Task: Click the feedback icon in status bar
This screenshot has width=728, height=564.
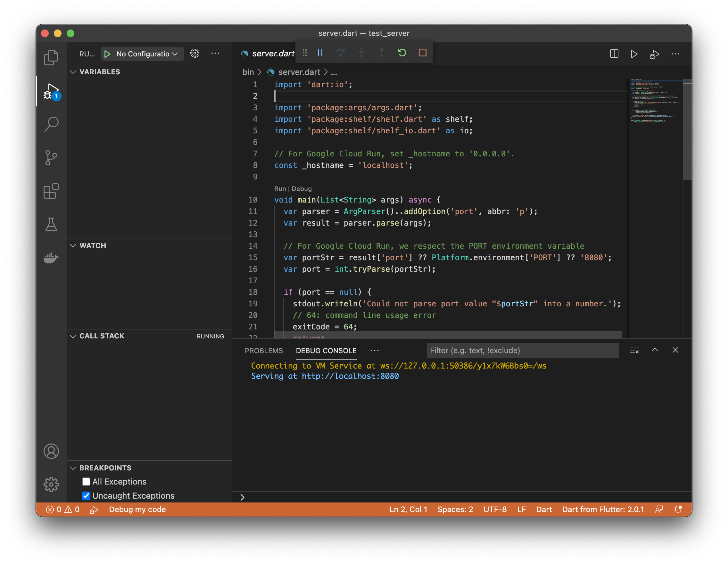Action: pos(659,509)
